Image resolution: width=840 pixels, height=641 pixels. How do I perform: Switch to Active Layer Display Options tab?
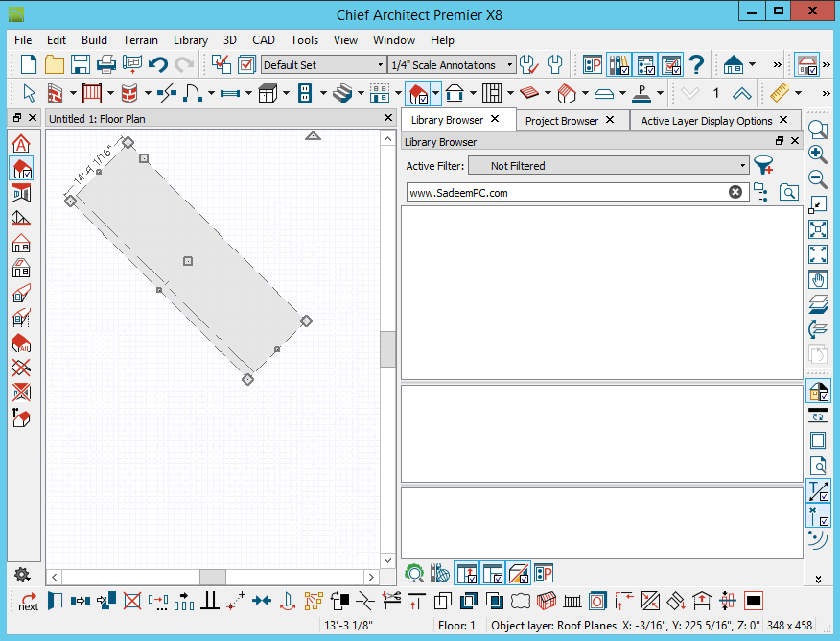(x=706, y=121)
